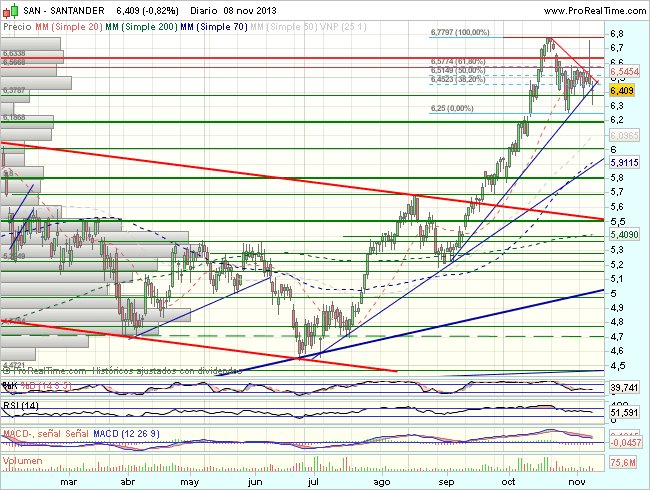650x490 pixels.
Task: Click the jun month marker on time axis
Action: pos(255,482)
